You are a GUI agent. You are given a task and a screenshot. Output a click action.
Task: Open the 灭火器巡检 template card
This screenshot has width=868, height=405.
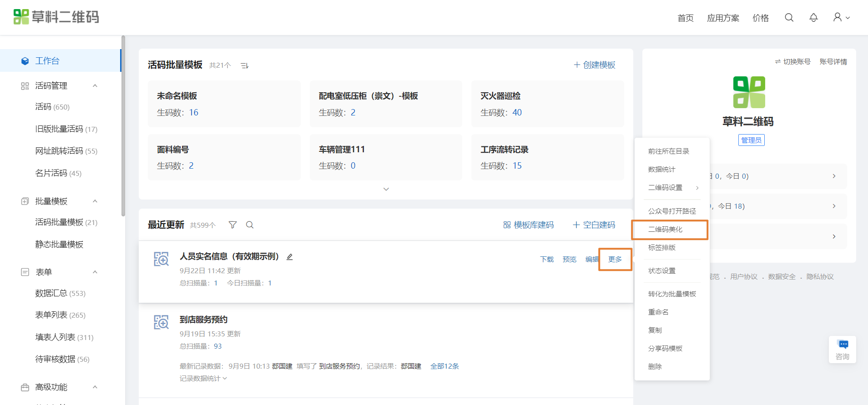tap(547, 104)
